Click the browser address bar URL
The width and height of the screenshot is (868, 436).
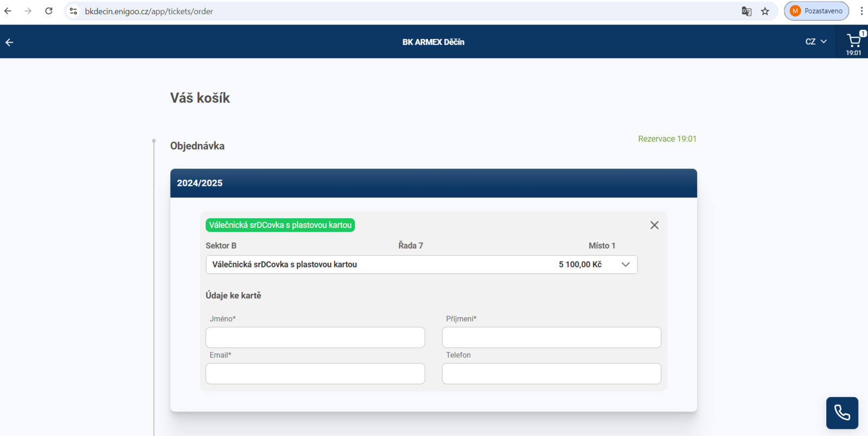click(149, 11)
